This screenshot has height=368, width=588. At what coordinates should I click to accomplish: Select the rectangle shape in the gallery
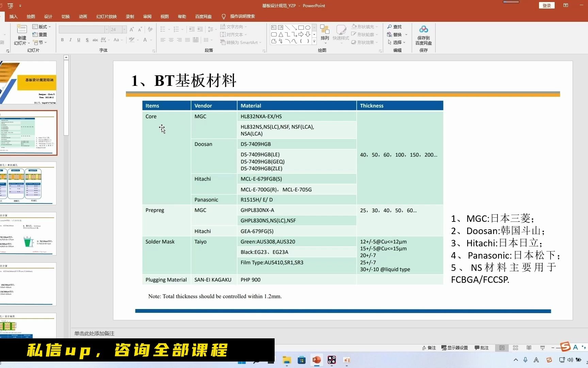click(301, 28)
